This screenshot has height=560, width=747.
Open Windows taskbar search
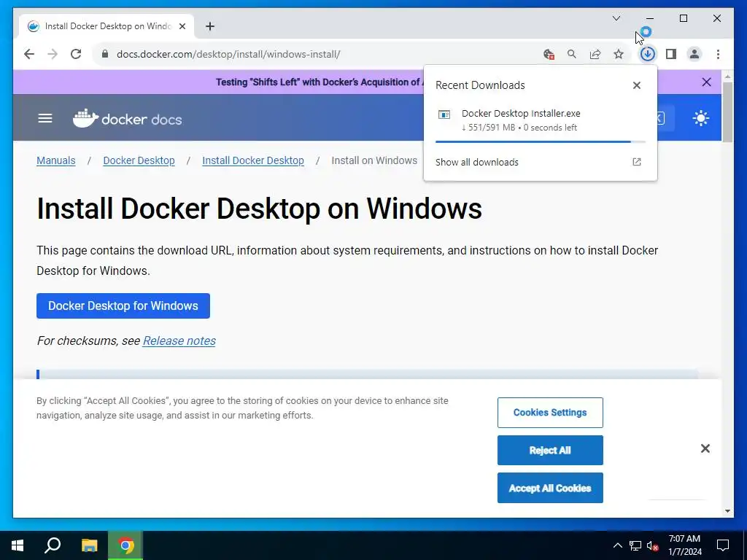coord(53,545)
